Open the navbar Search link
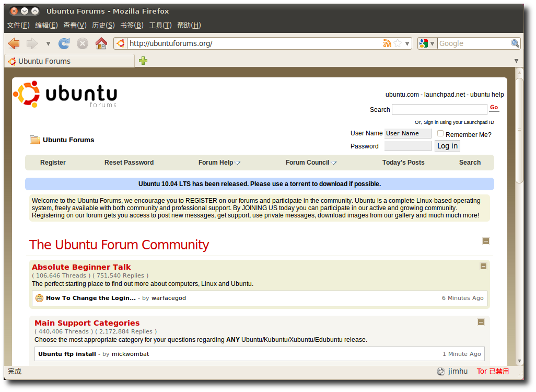Screen dimensions: 536x392 pyautogui.click(x=470, y=163)
